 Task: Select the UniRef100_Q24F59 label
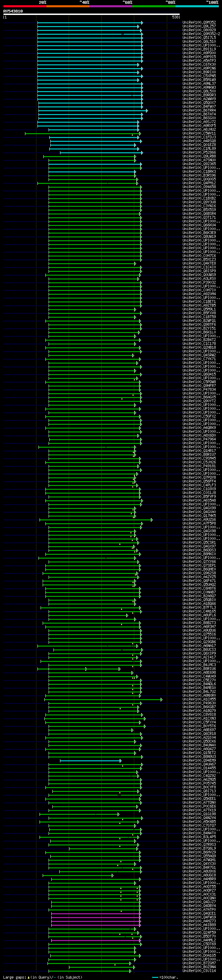pyautogui.click(x=199, y=932)
